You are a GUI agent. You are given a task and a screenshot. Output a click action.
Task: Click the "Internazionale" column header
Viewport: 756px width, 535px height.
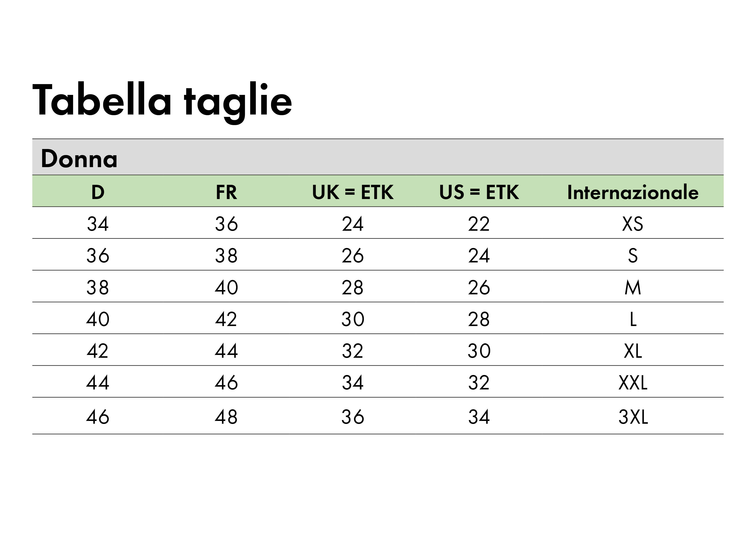[633, 192]
